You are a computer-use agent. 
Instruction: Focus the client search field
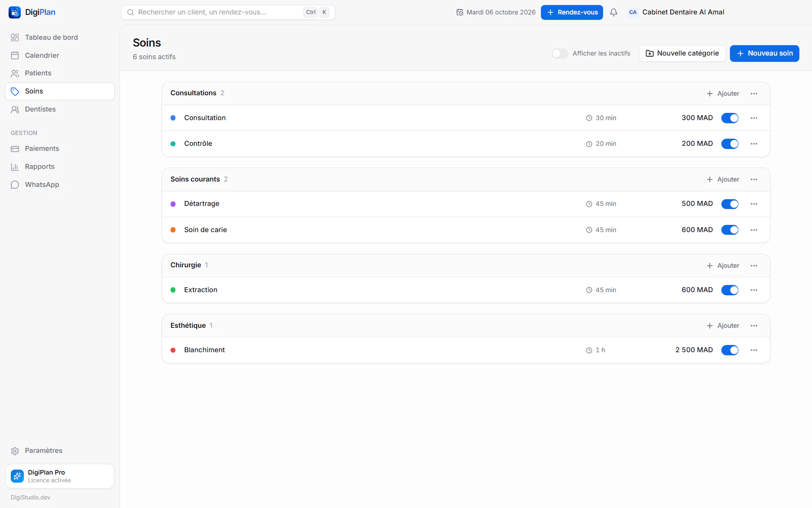(228, 13)
